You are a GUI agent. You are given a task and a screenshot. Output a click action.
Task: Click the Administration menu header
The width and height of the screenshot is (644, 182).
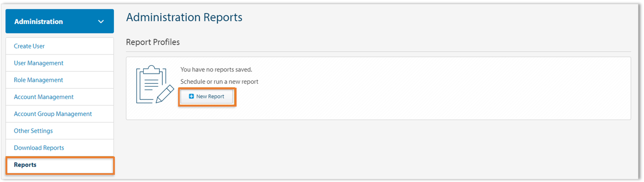[39, 21]
